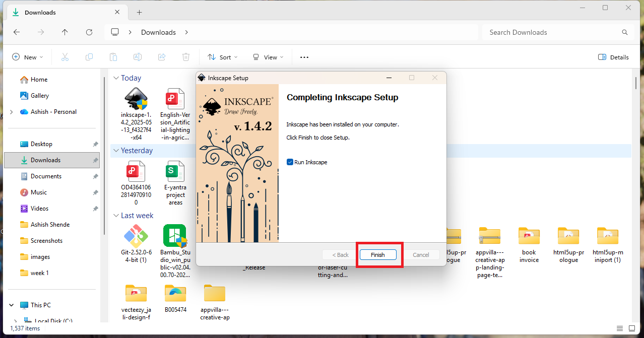This screenshot has width=644, height=338.
Task: Open Music in navigation pane
Action: [38, 192]
